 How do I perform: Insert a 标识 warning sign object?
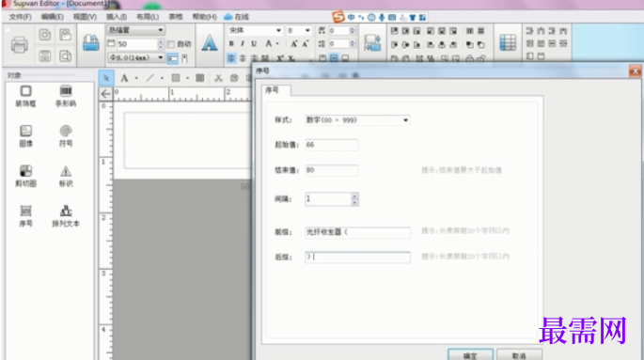(x=66, y=176)
